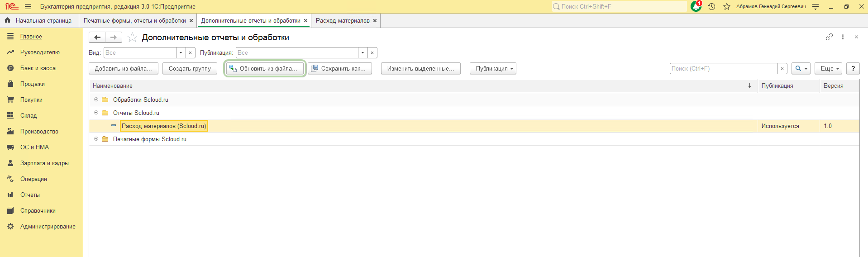This screenshot has width=868, height=257.
Task: Open Продажи section
Action: click(x=33, y=84)
